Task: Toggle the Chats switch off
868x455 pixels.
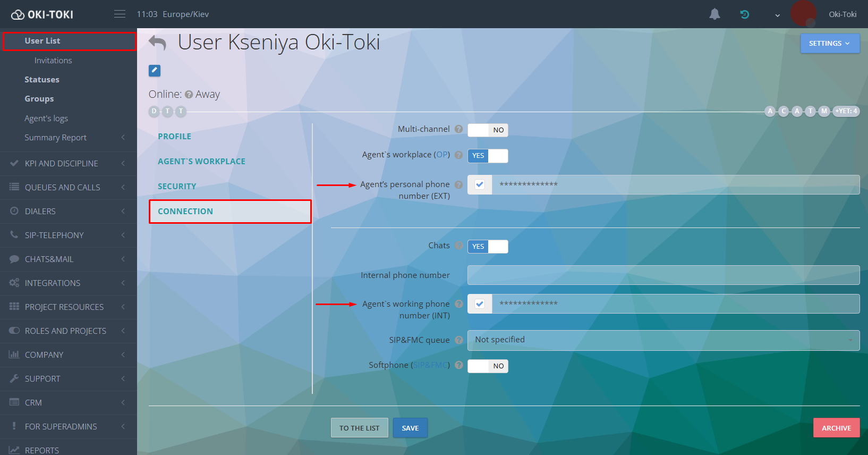Action: [x=488, y=247]
